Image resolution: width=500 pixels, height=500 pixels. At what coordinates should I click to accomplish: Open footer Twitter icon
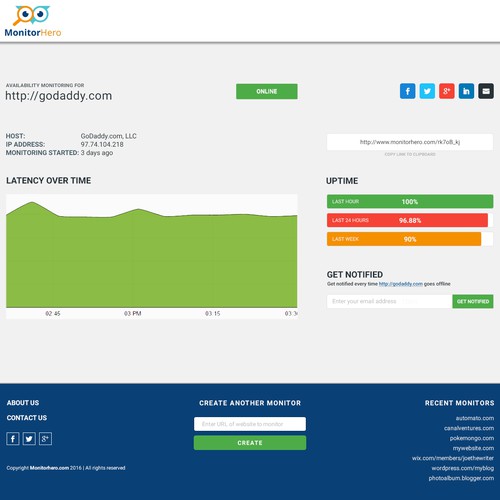(x=29, y=439)
